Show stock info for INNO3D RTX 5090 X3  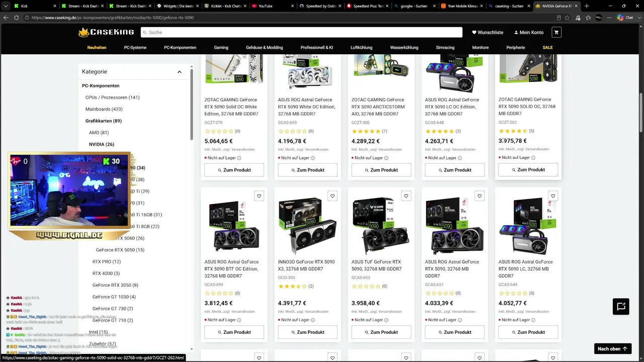click(x=312, y=320)
